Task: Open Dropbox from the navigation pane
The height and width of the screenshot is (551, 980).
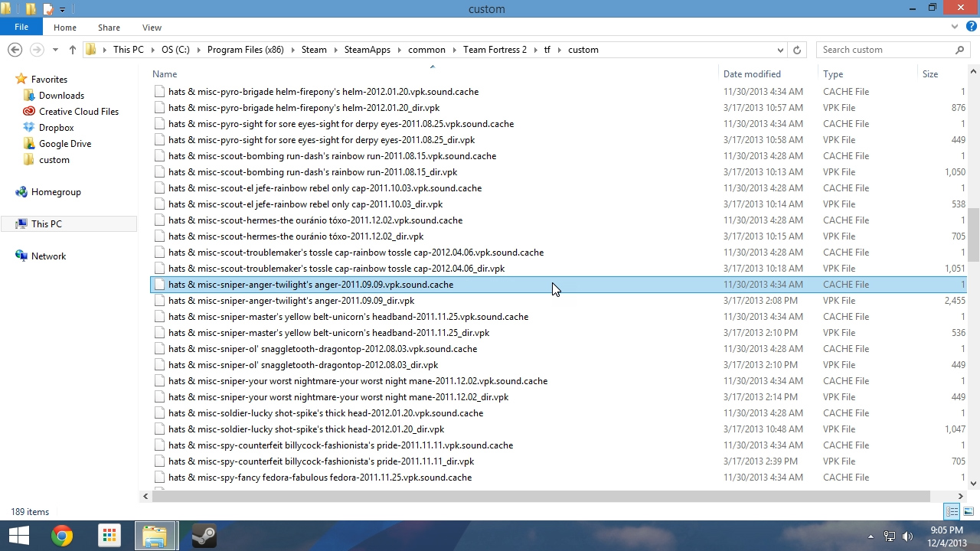Action: 56,128
